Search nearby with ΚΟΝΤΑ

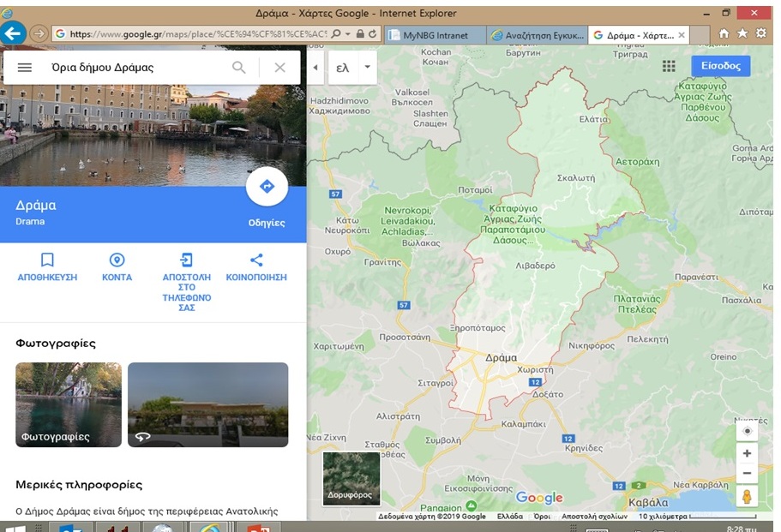point(117,266)
